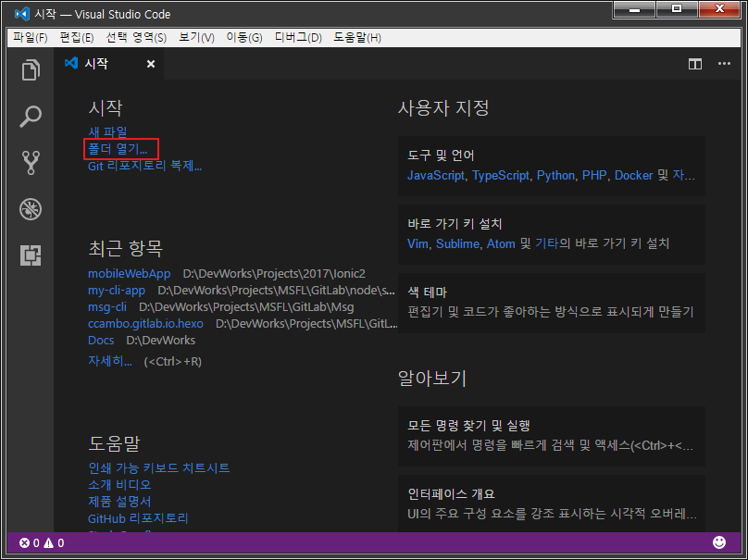Open the 파일(F) menu

click(x=31, y=38)
